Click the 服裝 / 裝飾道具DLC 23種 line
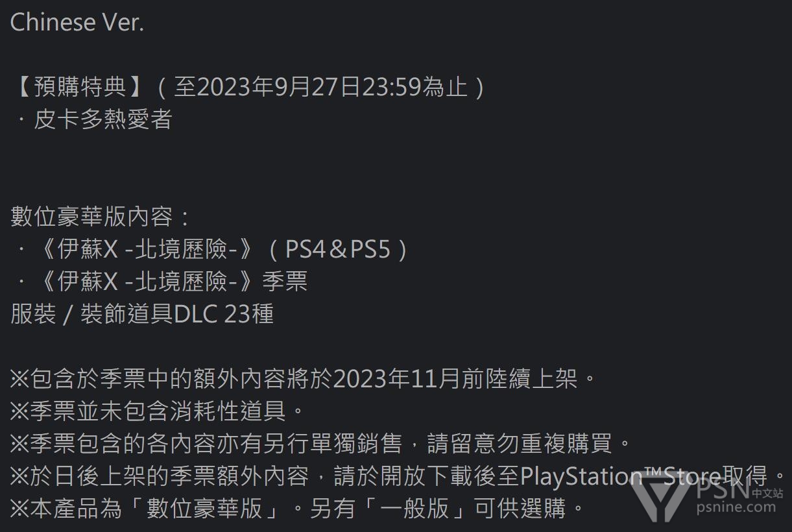 pyautogui.click(x=142, y=314)
